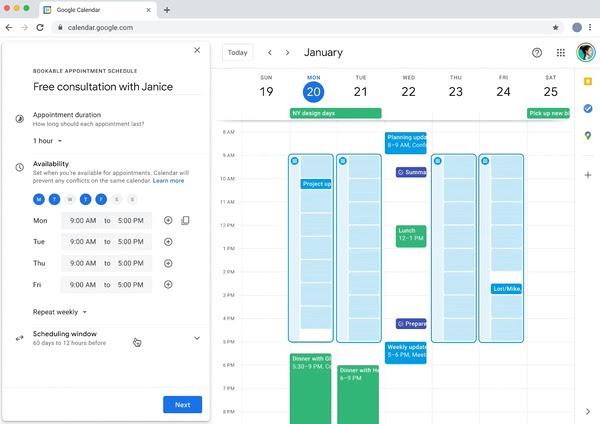600x424 pixels.
Task: Select Thursday's appointment availability block
Action: click(x=454, y=248)
